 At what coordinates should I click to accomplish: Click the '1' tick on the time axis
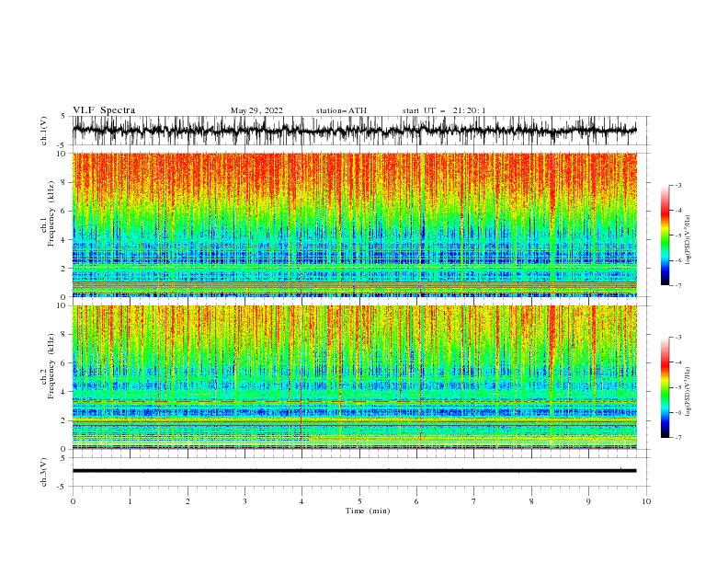(130, 501)
